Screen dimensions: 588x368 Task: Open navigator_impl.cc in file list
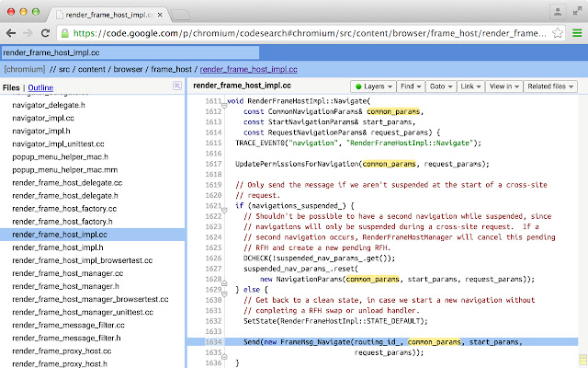[x=43, y=118]
